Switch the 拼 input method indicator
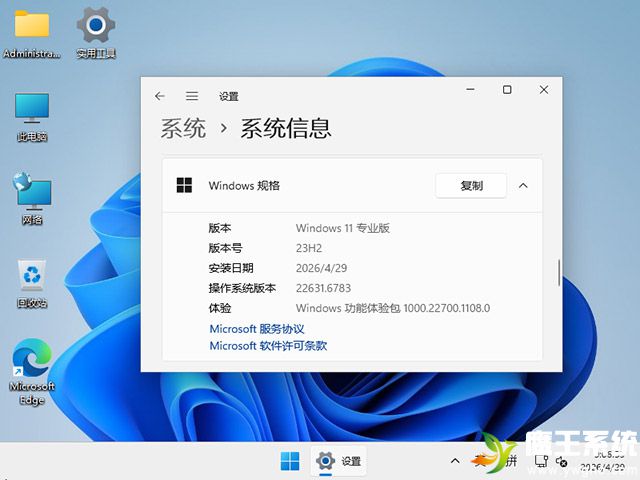 [x=511, y=461]
